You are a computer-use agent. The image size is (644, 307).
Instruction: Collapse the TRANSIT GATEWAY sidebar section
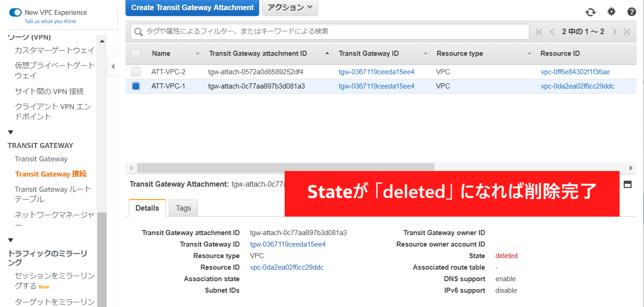click(x=11, y=133)
